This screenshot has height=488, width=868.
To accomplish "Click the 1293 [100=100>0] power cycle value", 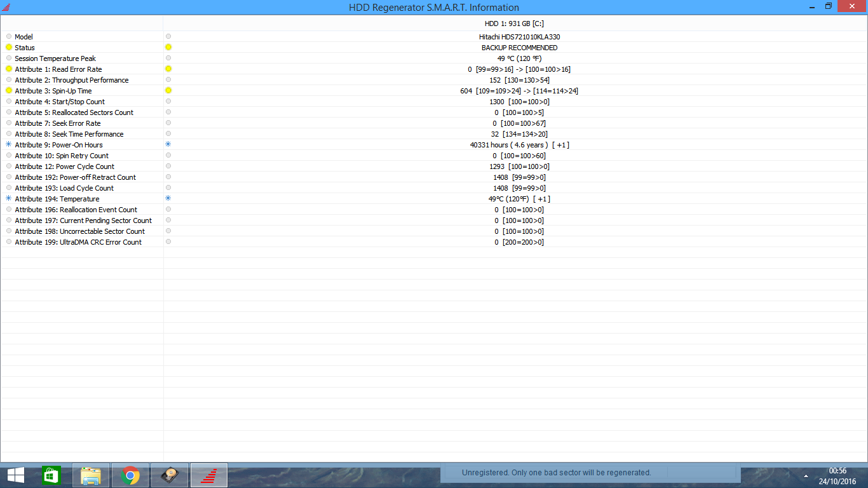I will pyautogui.click(x=519, y=166).
